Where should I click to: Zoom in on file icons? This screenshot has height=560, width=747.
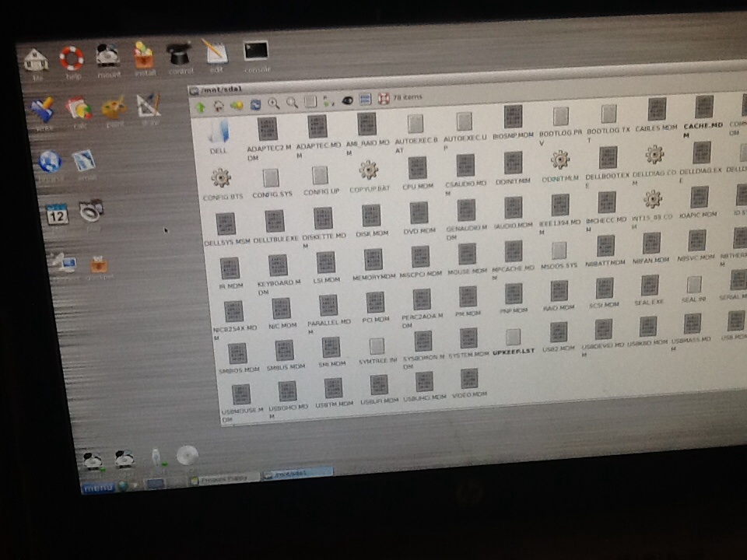[273, 103]
